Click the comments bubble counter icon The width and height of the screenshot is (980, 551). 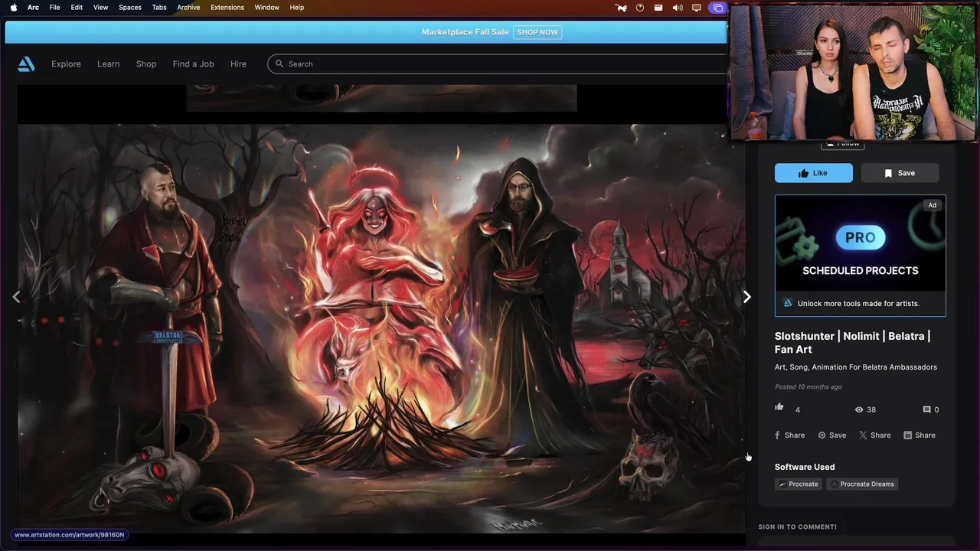tap(927, 409)
